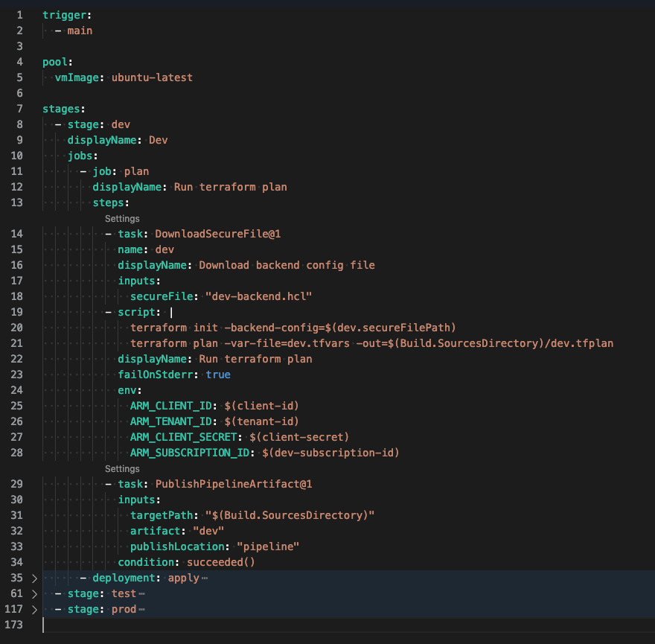Expand the folded test stage chevron
This screenshot has height=644, width=655.
(34, 593)
